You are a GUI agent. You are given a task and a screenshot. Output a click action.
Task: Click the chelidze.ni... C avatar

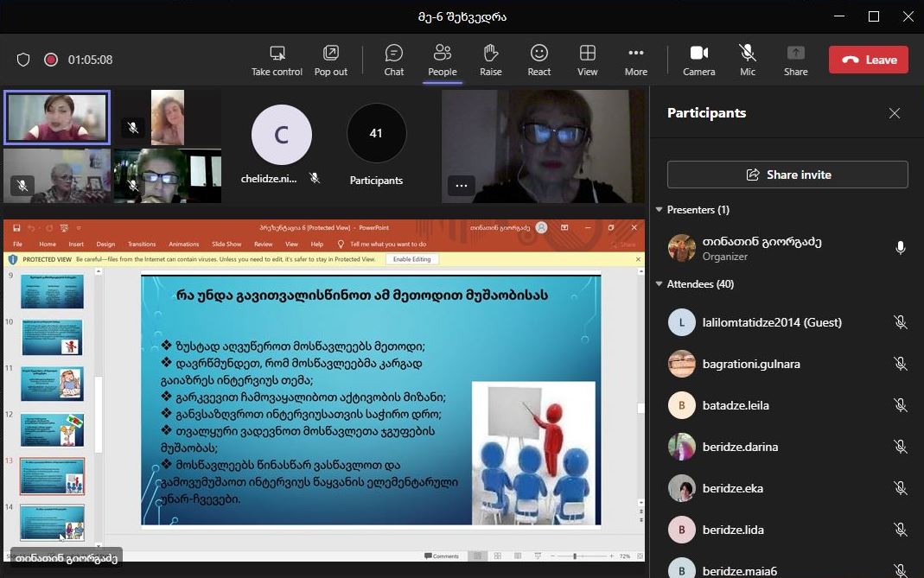282,135
